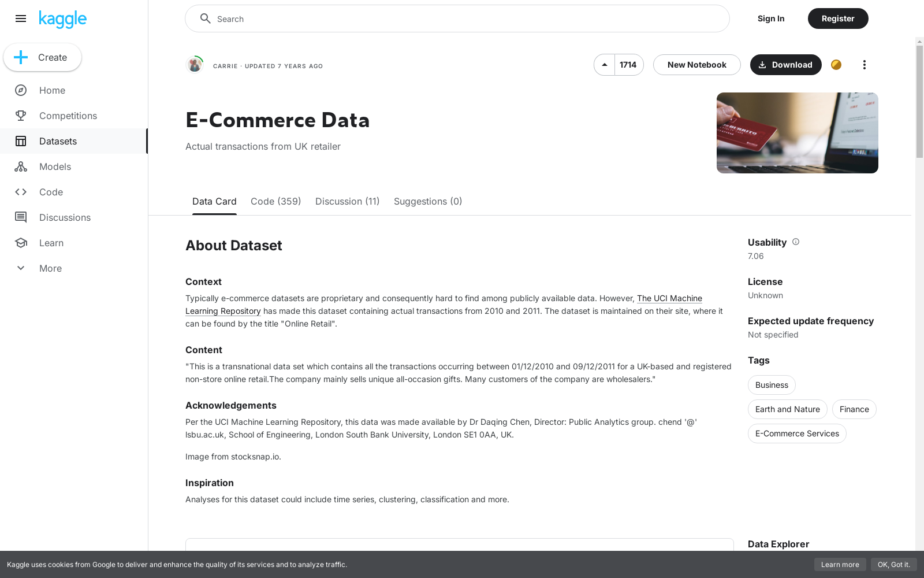Click the Learn graduation cap icon
Image resolution: width=924 pixels, height=578 pixels.
point(21,243)
